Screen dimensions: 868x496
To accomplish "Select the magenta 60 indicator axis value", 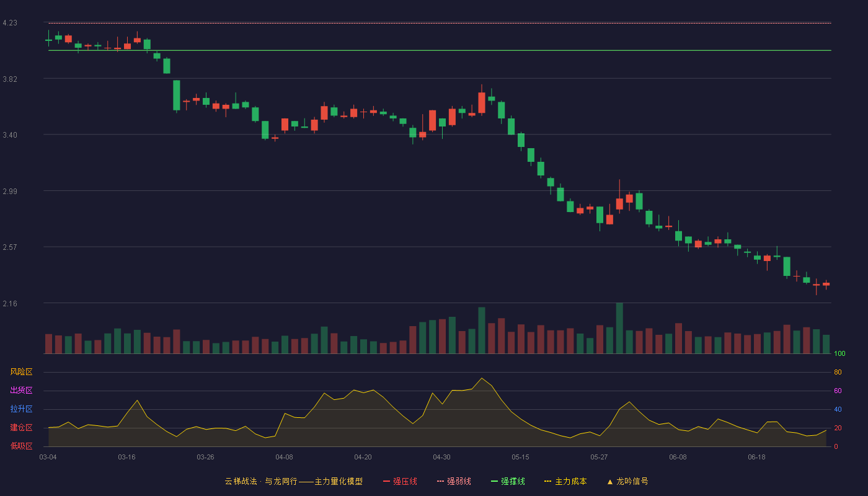I will tap(838, 391).
